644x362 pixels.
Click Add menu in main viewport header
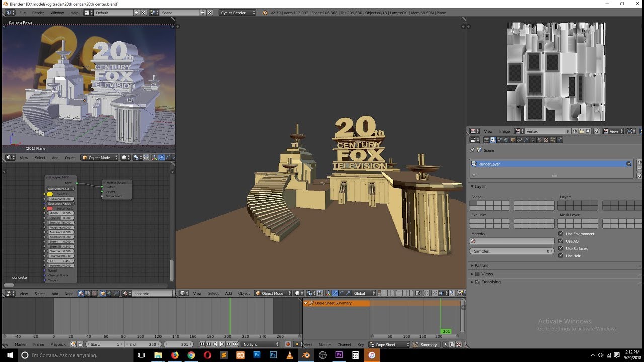[x=228, y=293]
